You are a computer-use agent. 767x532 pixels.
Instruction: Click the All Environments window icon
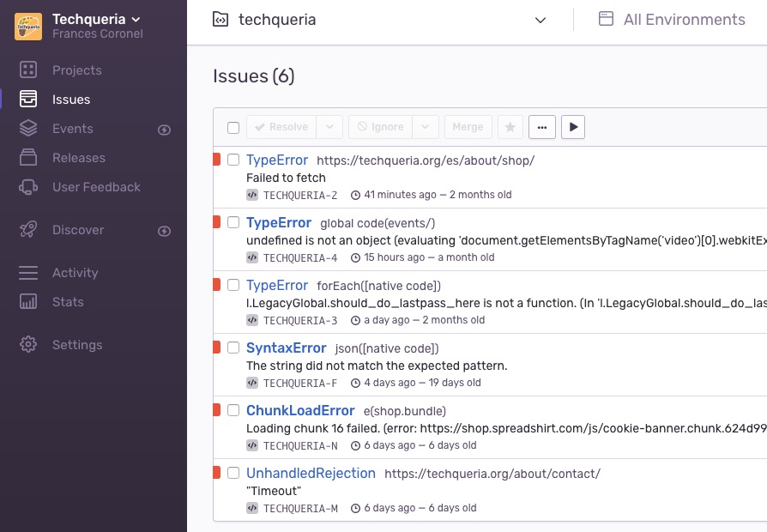tap(606, 19)
